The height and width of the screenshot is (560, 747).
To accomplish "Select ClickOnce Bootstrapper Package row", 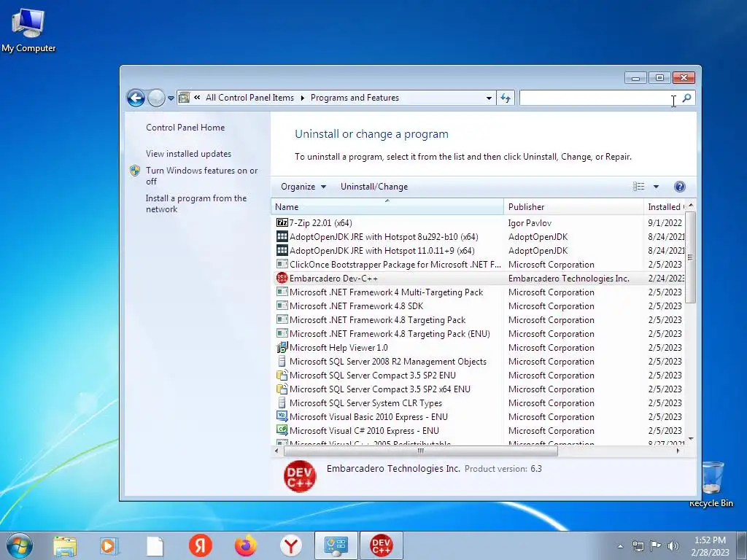I will coord(480,264).
